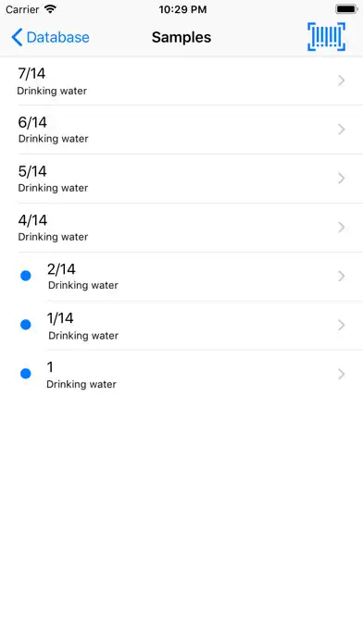The height and width of the screenshot is (644, 363).
Task: Tap the battery indicator icon
Action: click(x=346, y=9)
